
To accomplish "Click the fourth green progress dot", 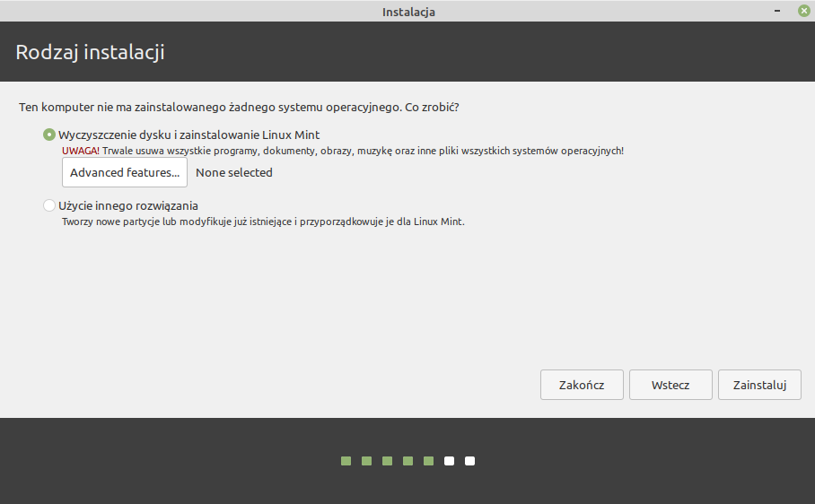I will pyautogui.click(x=407, y=461).
